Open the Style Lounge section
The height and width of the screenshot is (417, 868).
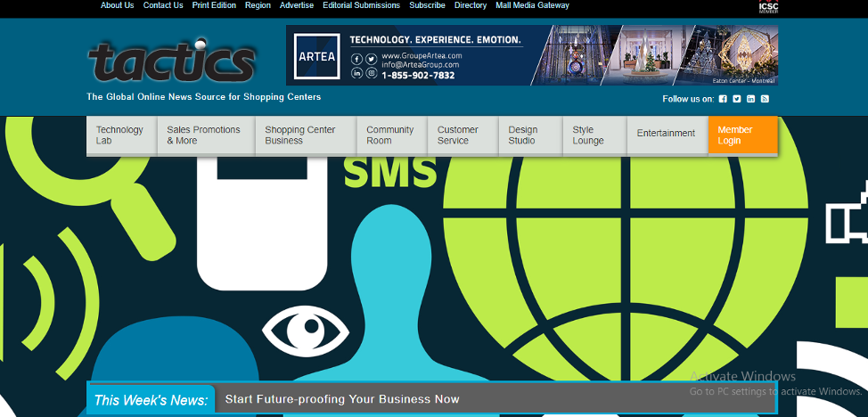click(588, 135)
